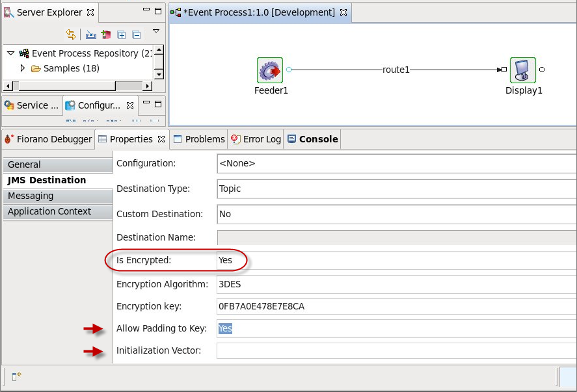
Task: Open the Problems tab
Action: tap(199, 139)
